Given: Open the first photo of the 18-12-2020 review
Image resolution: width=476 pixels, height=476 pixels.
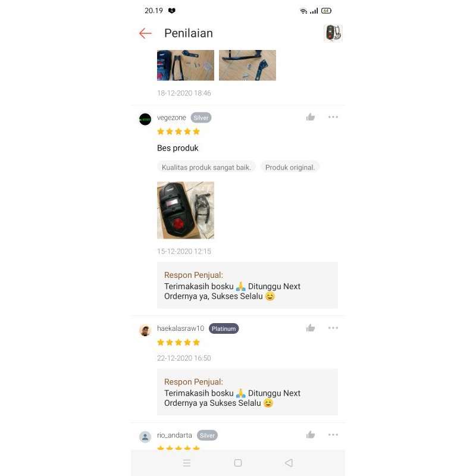Looking at the screenshot, I should tap(186, 65).
